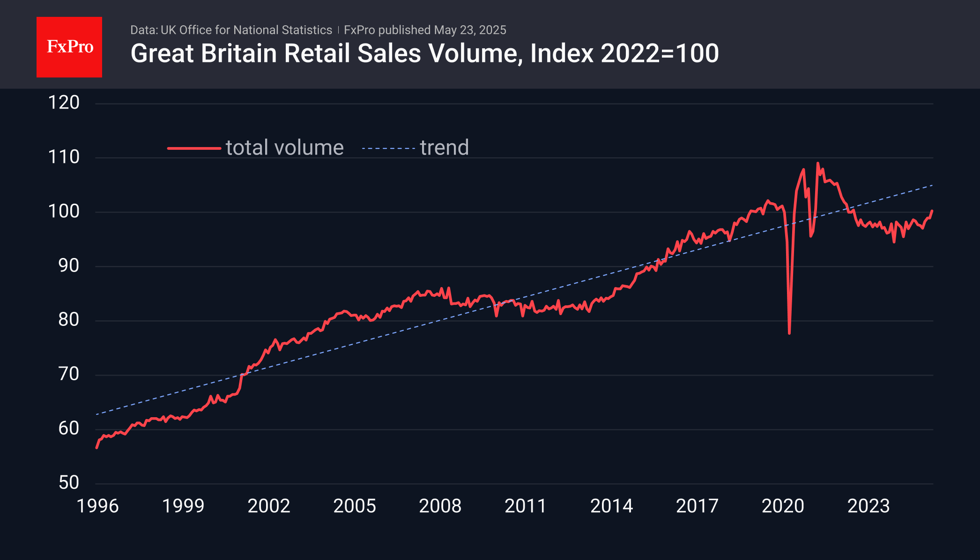Click the red line swatch in legend
The image size is (980, 560).
point(194,148)
